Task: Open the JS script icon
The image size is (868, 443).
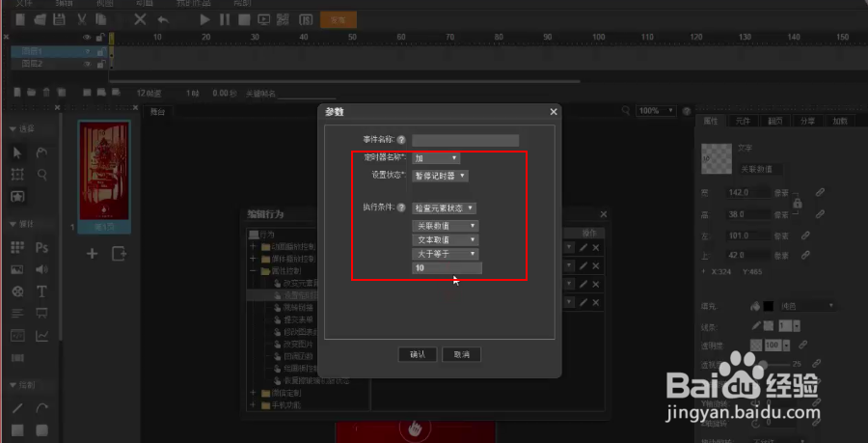Action: point(306,20)
